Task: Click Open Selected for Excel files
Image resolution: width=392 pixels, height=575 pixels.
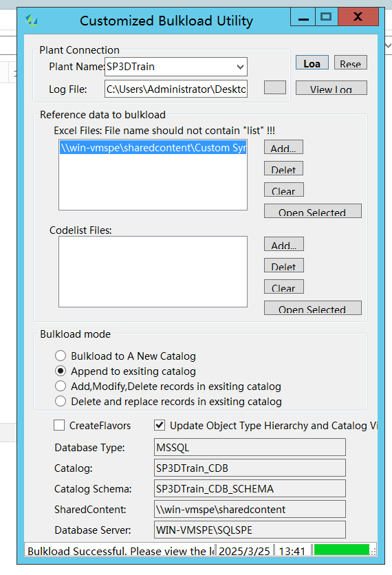Action: click(x=312, y=211)
